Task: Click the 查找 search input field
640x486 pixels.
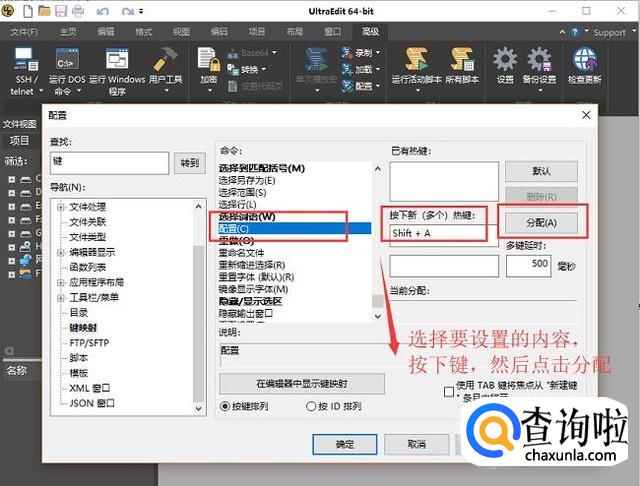Action: pyautogui.click(x=109, y=163)
